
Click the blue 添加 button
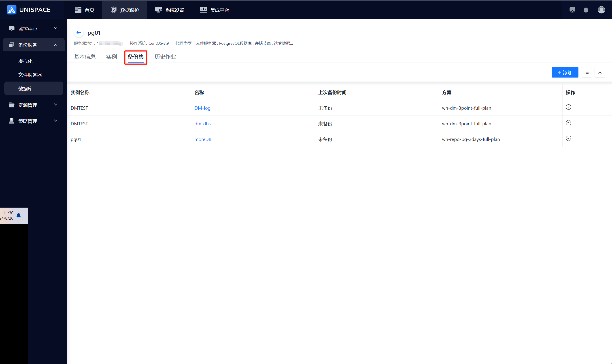565,72
